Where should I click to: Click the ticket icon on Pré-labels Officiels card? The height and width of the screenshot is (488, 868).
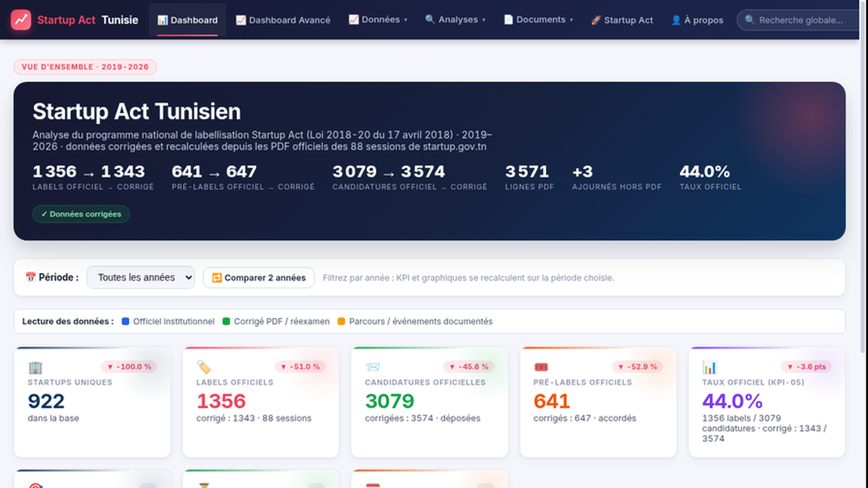(541, 367)
